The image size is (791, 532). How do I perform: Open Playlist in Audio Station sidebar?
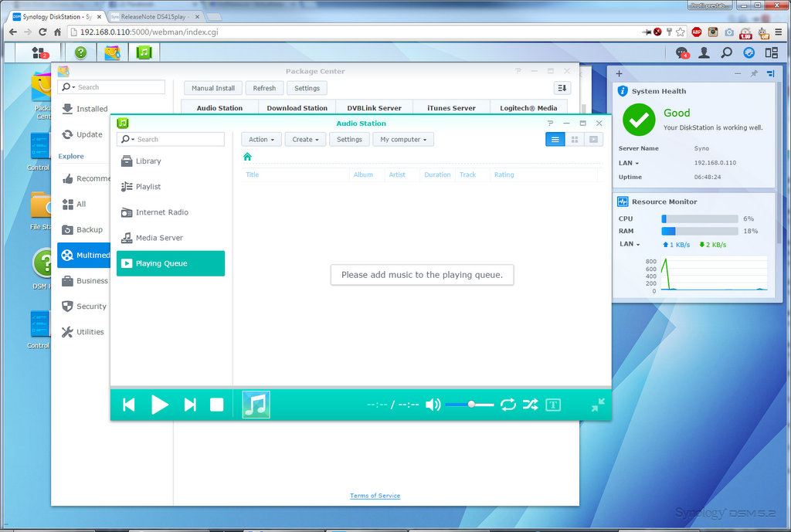(171, 187)
